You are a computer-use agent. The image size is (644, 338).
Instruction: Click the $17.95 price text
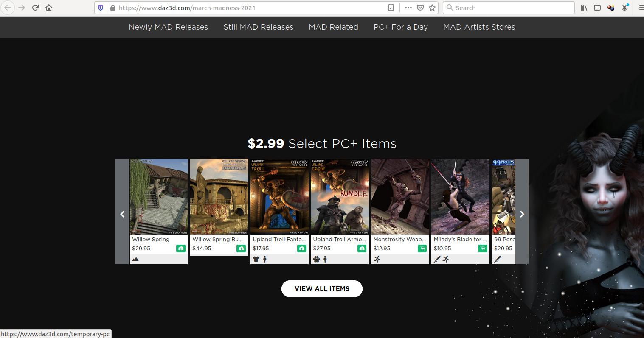pos(261,249)
